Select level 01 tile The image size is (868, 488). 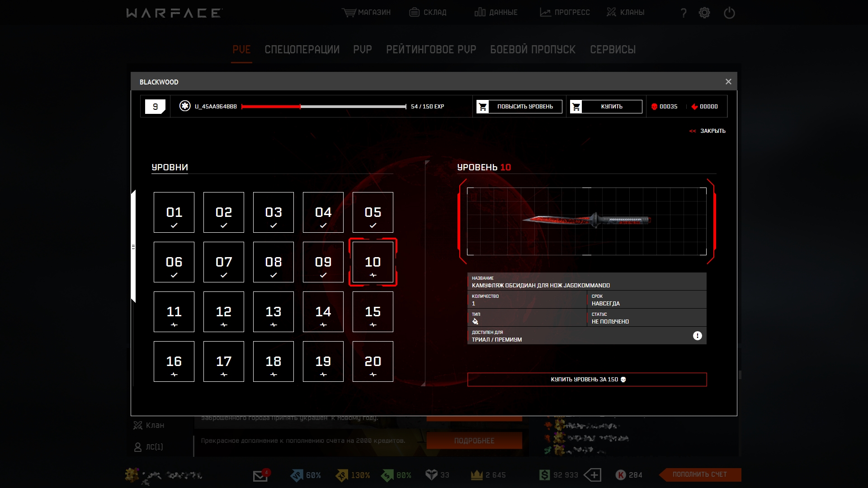click(174, 212)
